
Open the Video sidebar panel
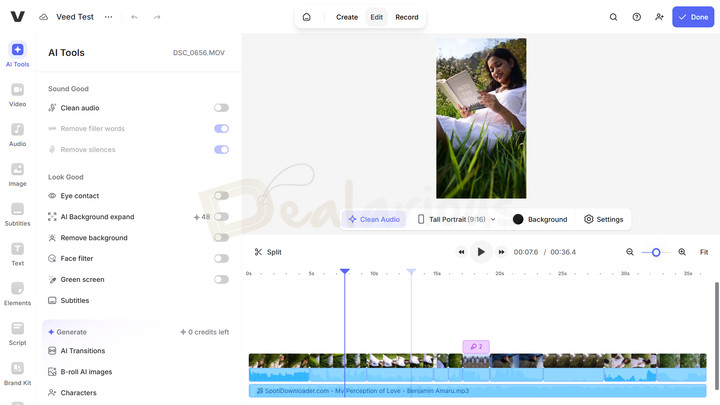click(17, 95)
